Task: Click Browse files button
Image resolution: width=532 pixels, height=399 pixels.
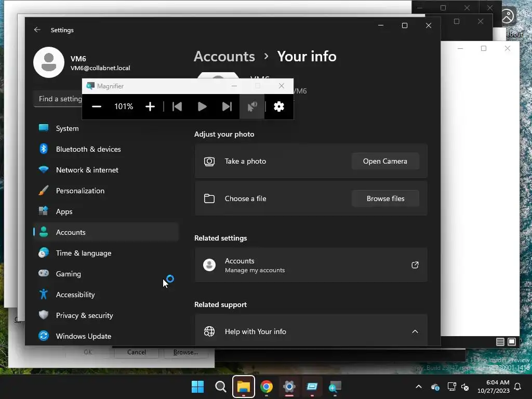Action: point(385,198)
